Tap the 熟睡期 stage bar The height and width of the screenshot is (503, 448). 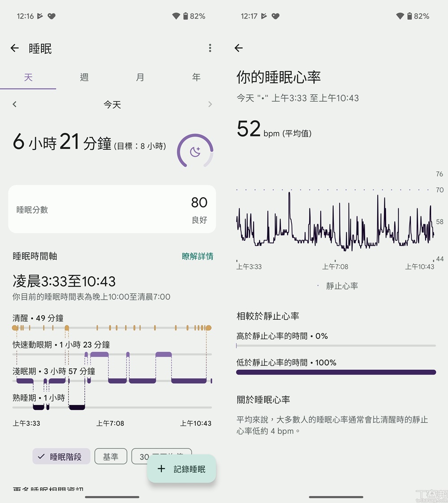coord(112,408)
